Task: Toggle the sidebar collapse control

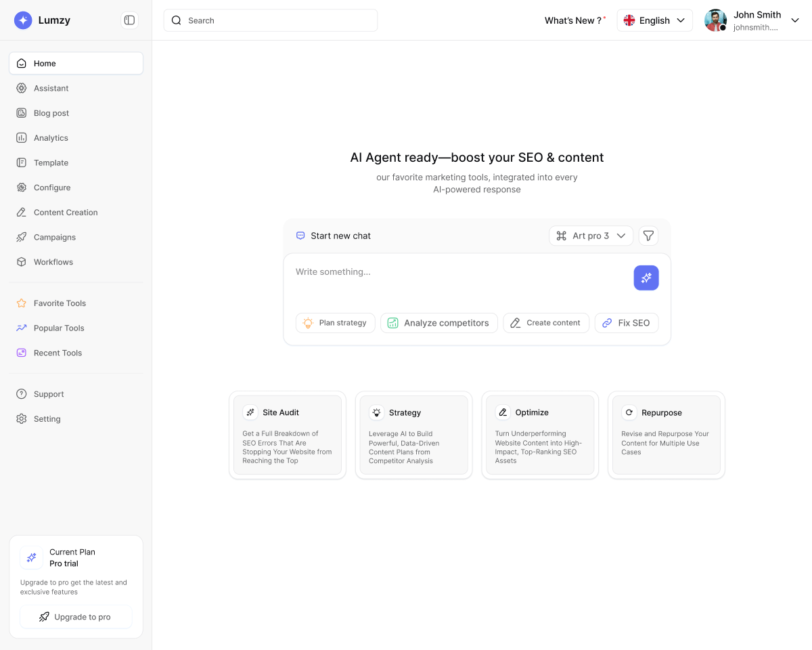Action: tap(129, 20)
